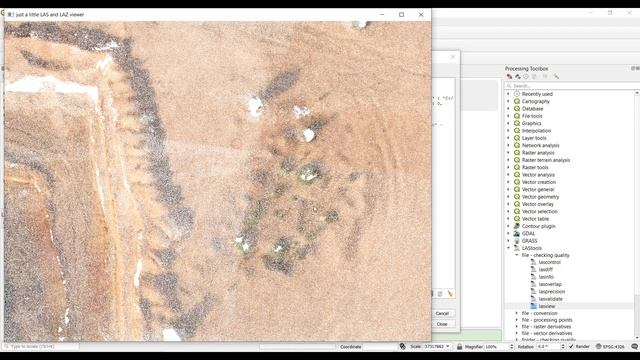Click the LAS viewer window title icon

click(10, 14)
